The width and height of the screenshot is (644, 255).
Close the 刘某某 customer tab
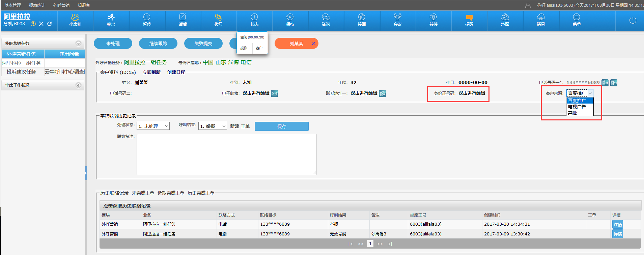point(314,44)
